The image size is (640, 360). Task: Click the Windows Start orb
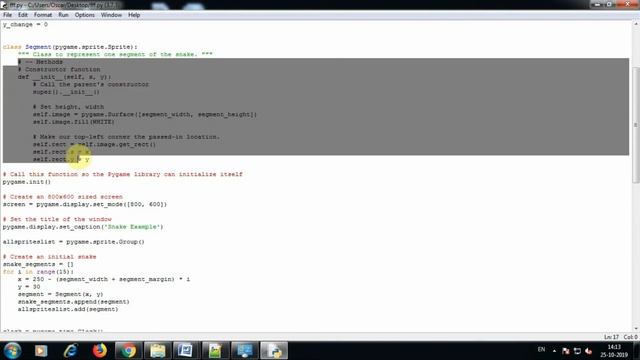coord(12,351)
